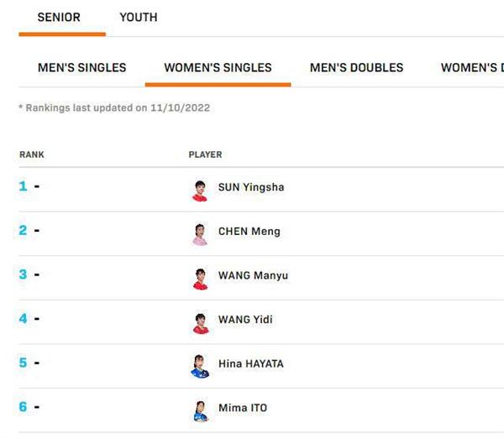Click the PLAYER column header

(x=205, y=154)
